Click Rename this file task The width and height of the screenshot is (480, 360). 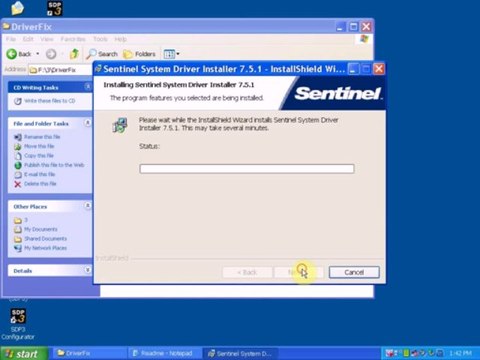pos(42,137)
